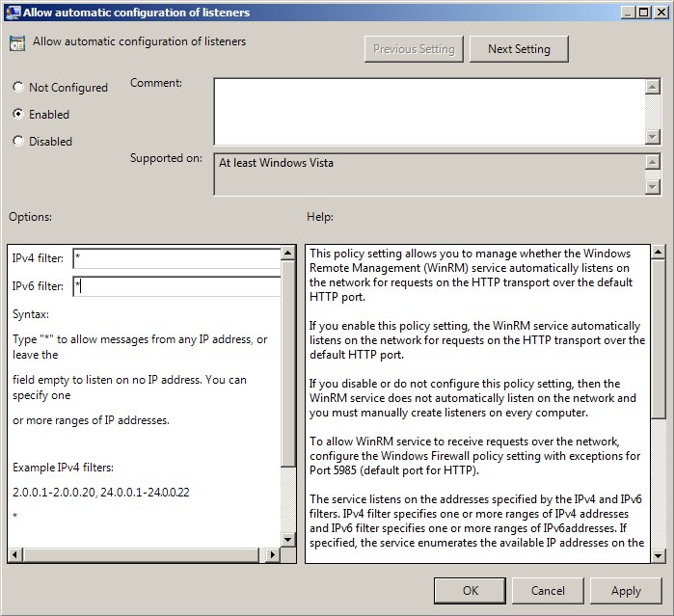The height and width of the screenshot is (616, 674).
Task: Go to Next Setting
Action: pos(519,49)
